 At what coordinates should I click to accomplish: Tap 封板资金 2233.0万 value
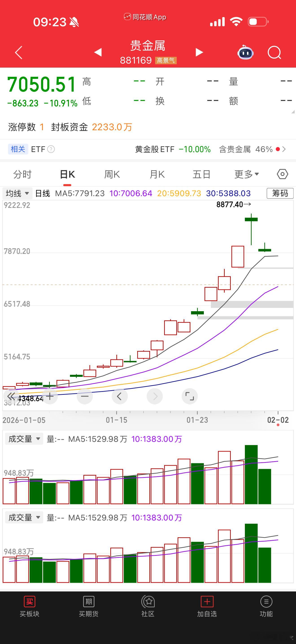(112, 127)
